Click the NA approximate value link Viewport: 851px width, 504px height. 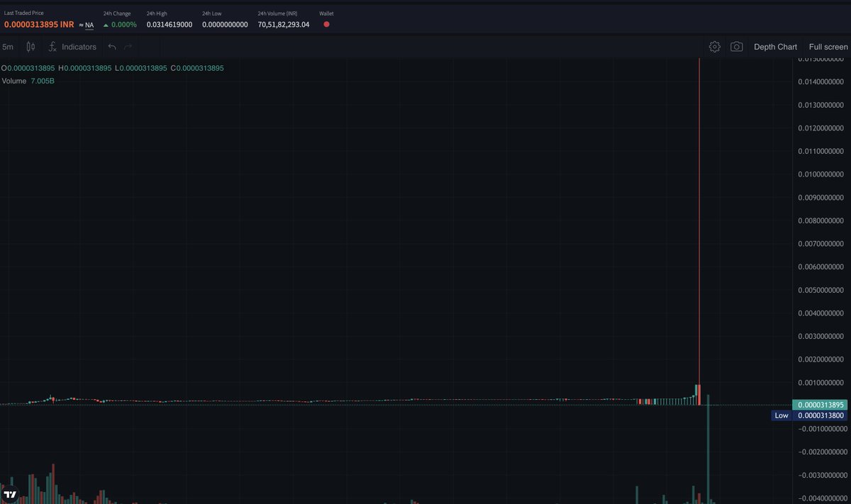pyautogui.click(x=89, y=24)
